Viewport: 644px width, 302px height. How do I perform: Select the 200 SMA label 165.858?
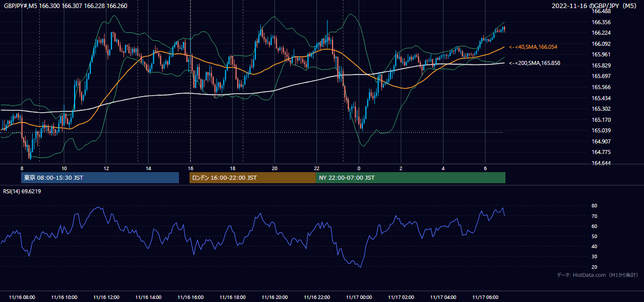tap(534, 63)
